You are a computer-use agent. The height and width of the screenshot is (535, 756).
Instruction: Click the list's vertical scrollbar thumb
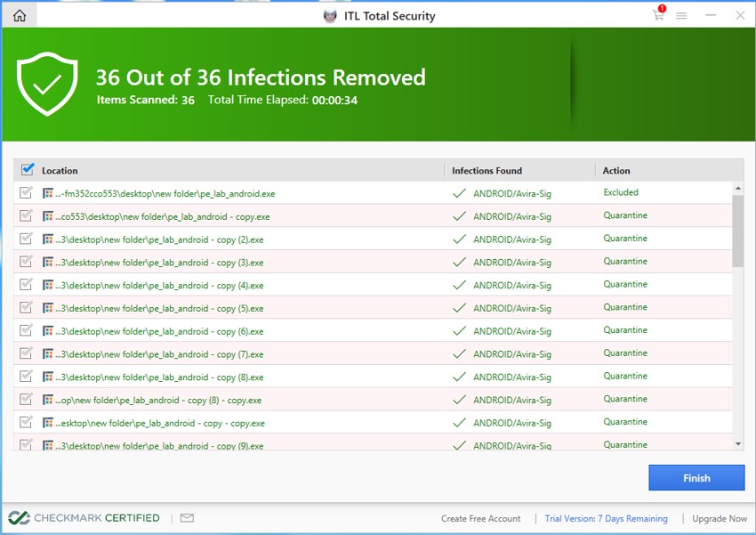[737, 231]
